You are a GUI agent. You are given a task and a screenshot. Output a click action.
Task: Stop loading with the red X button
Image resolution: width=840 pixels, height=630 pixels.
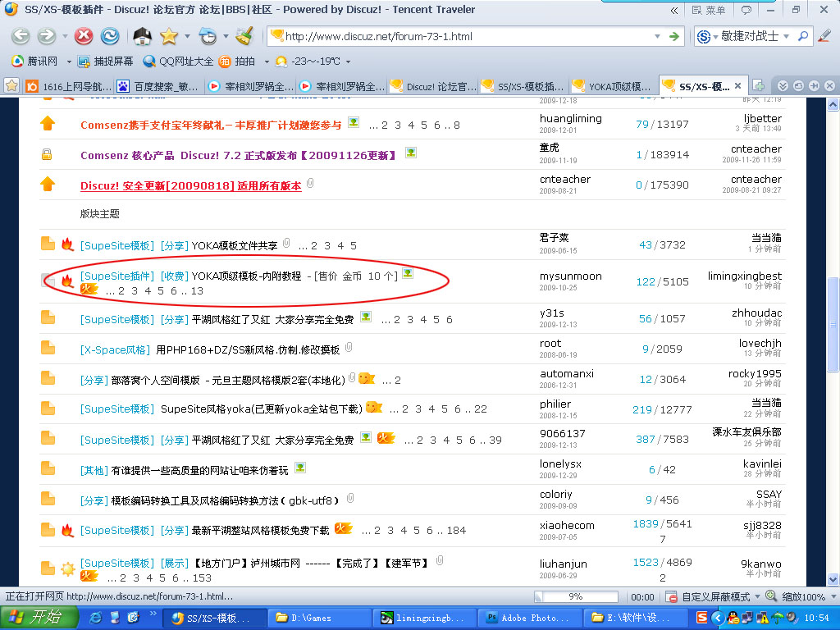[83, 36]
